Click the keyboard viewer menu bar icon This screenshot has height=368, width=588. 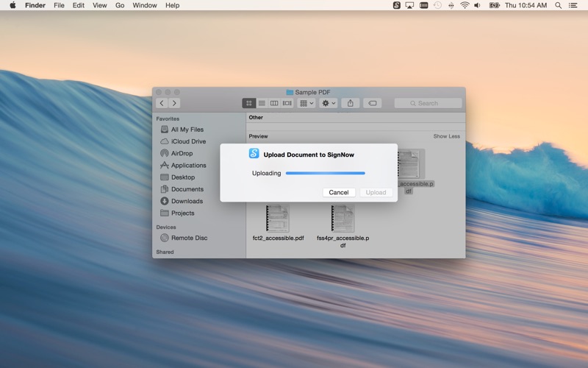click(x=424, y=5)
